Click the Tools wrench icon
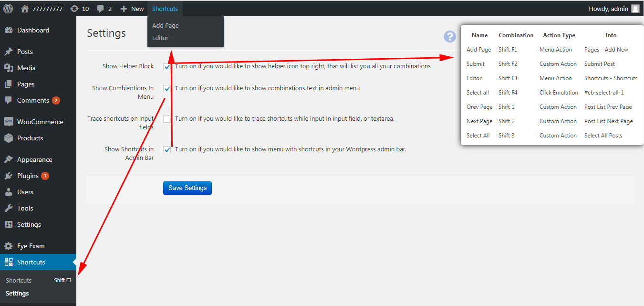This screenshot has height=306, width=644. tap(9, 208)
